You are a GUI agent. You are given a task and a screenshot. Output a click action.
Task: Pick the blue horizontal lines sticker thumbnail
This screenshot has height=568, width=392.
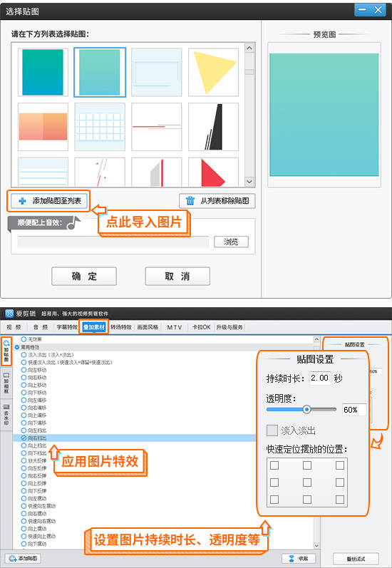(43, 172)
